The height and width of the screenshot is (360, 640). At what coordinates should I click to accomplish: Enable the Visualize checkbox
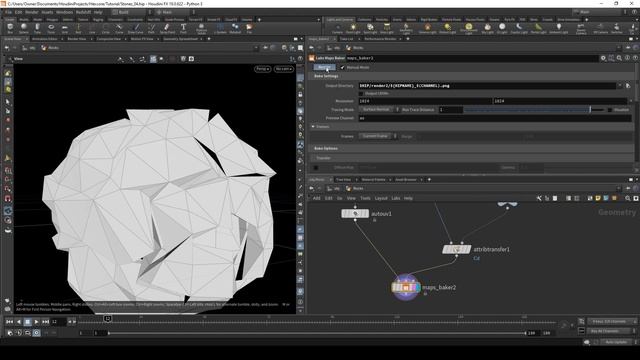click(x=610, y=110)
